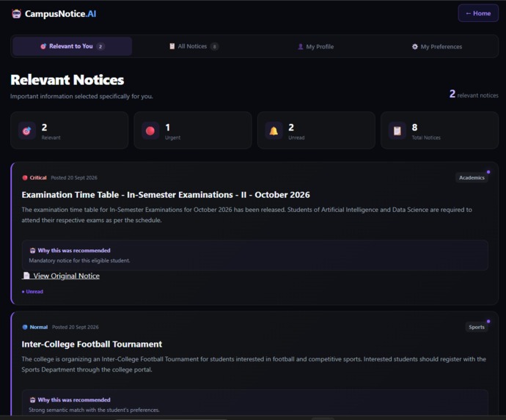506x420 pixels.
Task: Click the purple unread dot on the Academics notice
Action: [x=488, y=172]
